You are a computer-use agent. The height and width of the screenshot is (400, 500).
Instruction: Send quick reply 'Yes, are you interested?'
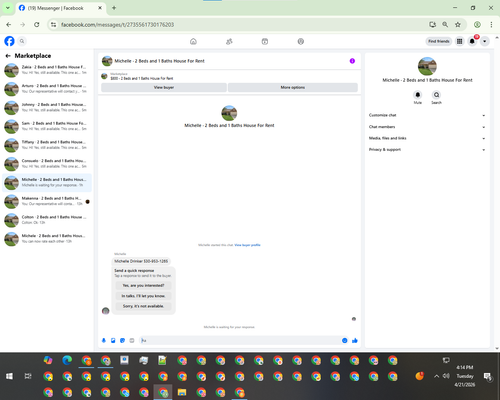[143, 286]
